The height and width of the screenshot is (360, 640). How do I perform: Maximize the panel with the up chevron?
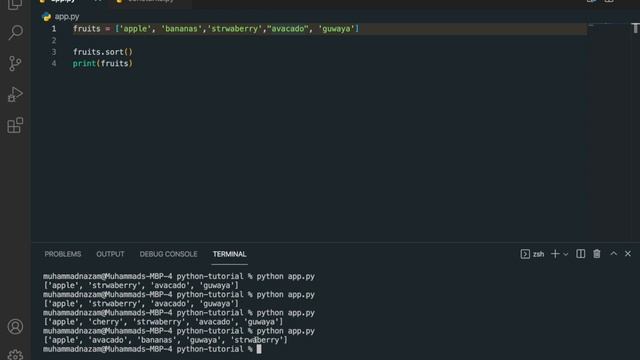point(613,253)
